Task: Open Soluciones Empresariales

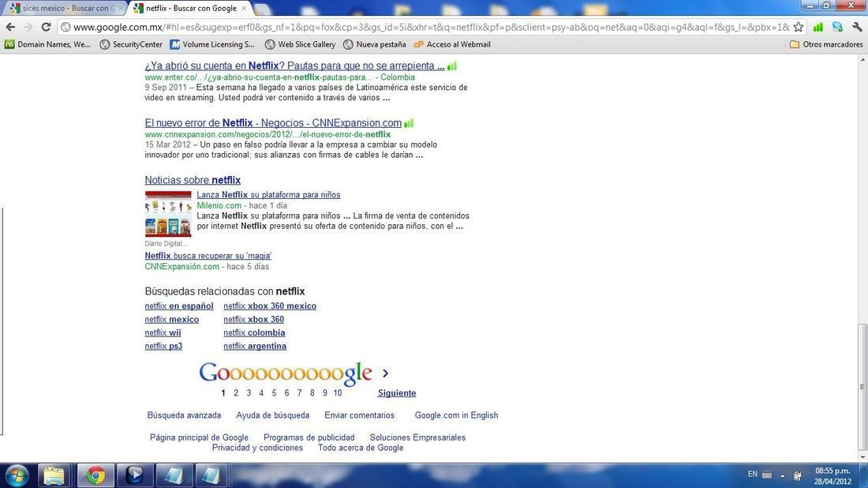Action: [x=418, y=437]
